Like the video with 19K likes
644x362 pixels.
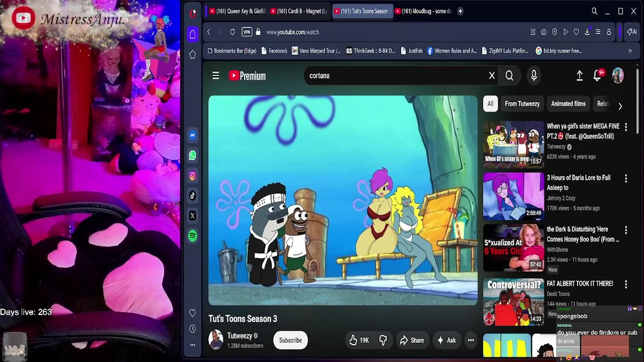(359, 340)
